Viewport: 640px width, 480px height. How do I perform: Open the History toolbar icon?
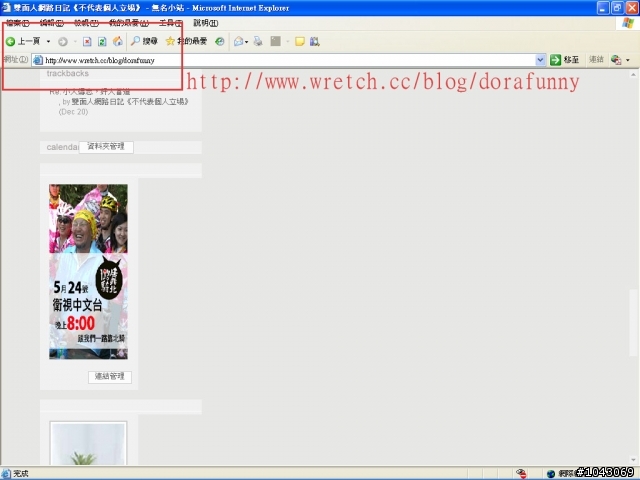point(220,41)
